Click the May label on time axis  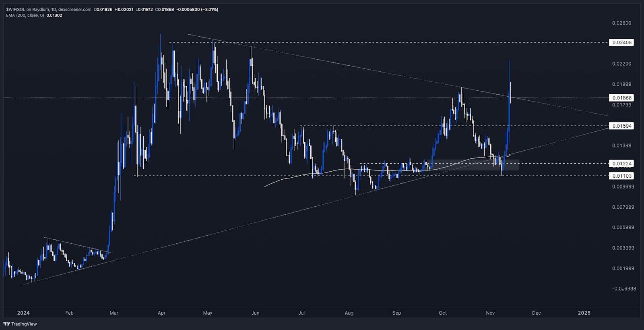pos(208,313)
